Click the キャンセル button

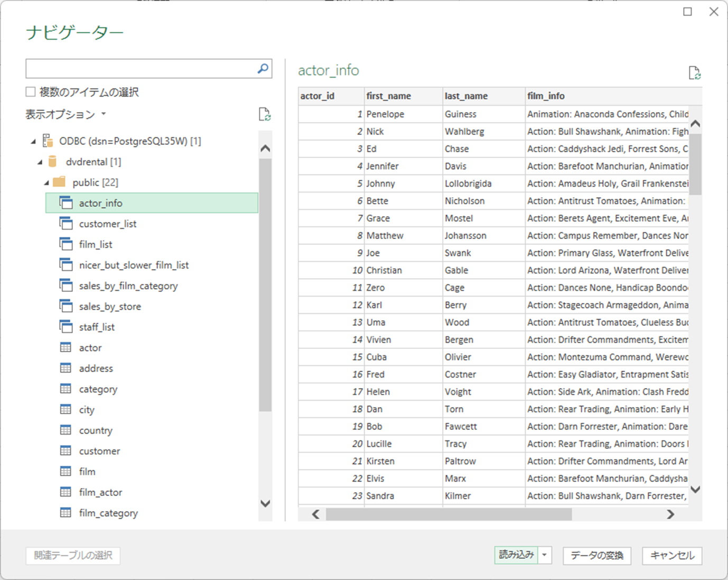click(x=672, y=555)
